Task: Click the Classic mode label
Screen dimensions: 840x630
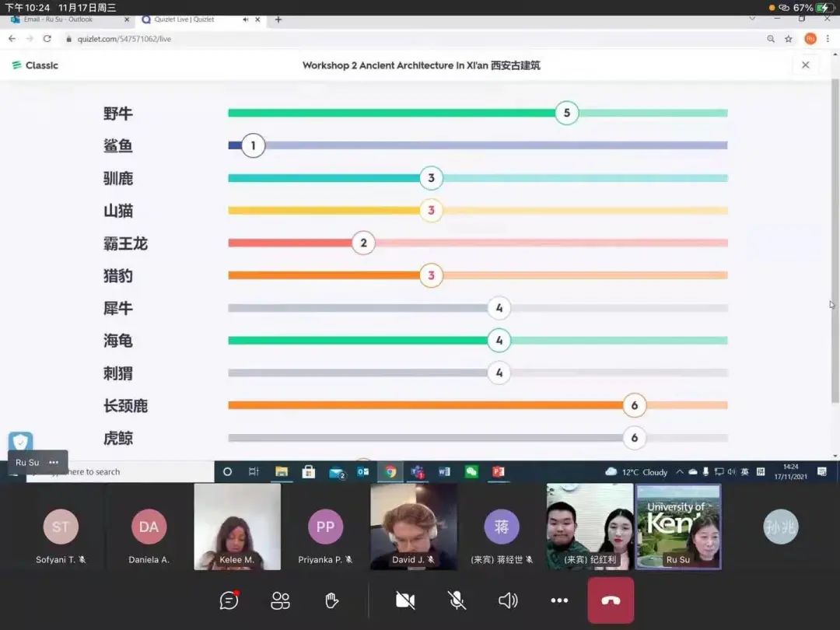Action: coord(36,65)
